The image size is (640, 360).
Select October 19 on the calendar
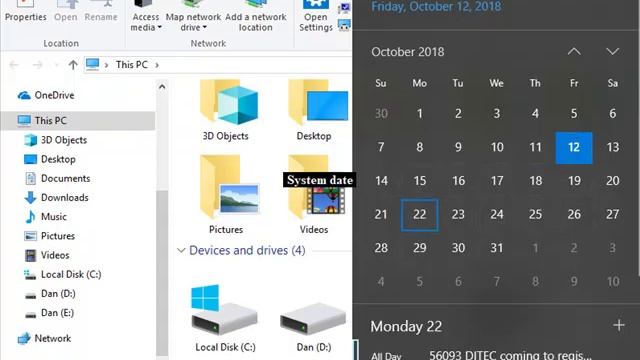click(574, 181)
